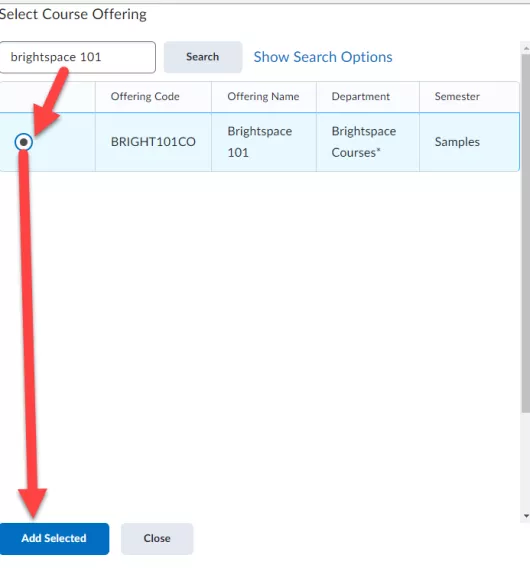Click the Add Selected button
Viewport: 530px width, 568px height.
54,538
